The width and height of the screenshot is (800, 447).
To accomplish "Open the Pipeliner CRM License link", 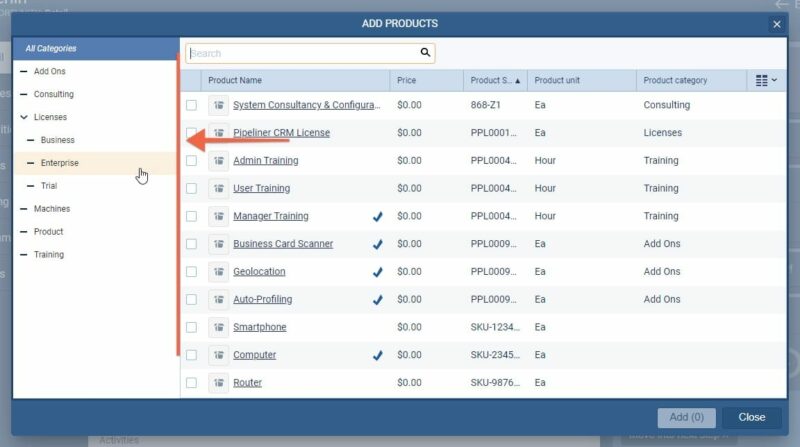I will click(x=282, y=133).
